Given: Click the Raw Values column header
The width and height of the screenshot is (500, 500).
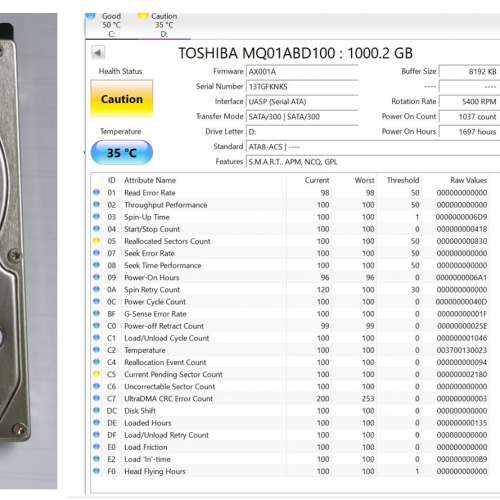Looking at the screenshot, I should pos(468,180).
